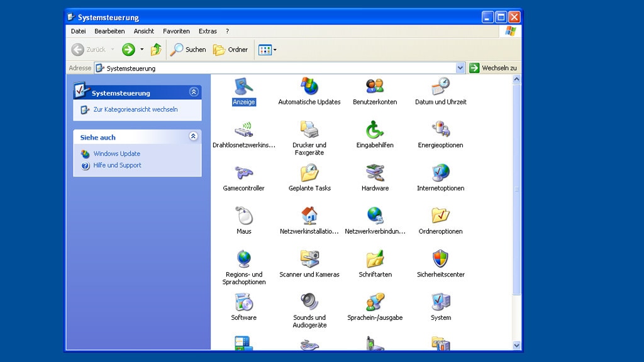The height and width of the screenshot is (362, 644).
Task: Open Datum und Uhrzeit settings
Action: click(x=440, y=88)
